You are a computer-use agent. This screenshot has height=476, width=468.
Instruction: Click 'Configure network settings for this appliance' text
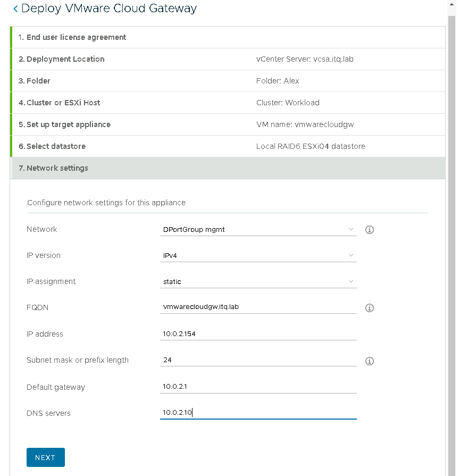[106, 203]
